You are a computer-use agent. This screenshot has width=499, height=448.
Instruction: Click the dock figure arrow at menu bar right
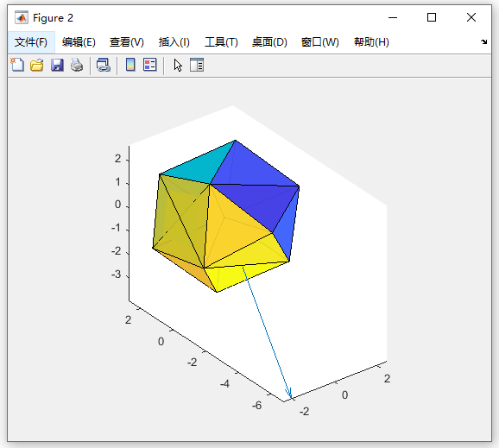(x=483, y=41)
